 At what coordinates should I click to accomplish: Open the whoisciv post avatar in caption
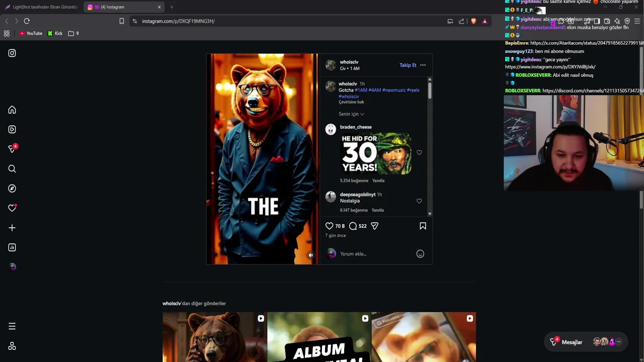click(331, 86)
